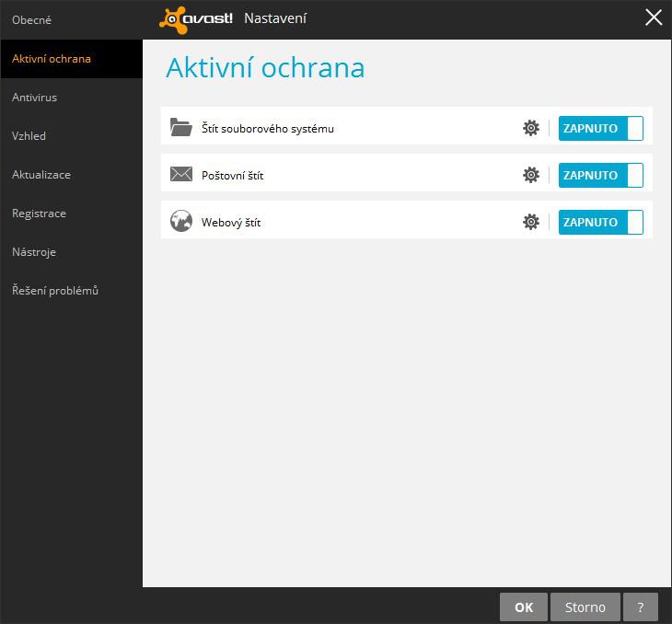Confirm settings with the OK button
Image resolution: width=672 pixels, height=624 pixels.
tap(524, 607)
